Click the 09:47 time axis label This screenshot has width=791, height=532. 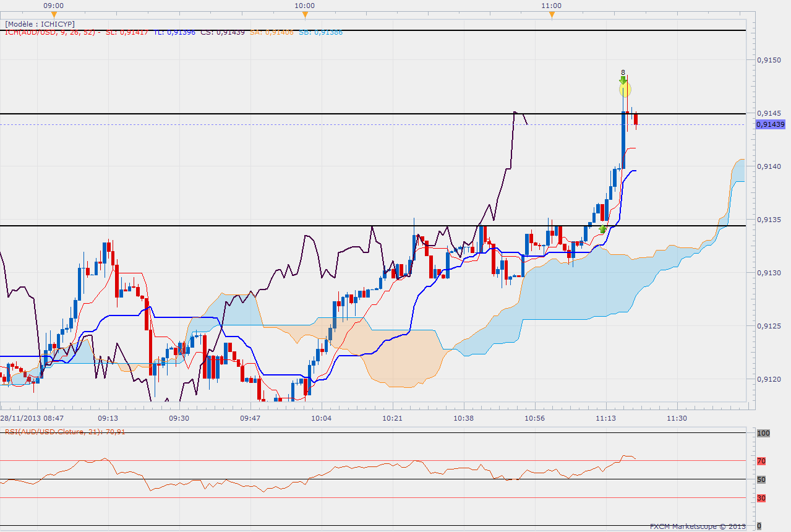(x=250, y=418)
